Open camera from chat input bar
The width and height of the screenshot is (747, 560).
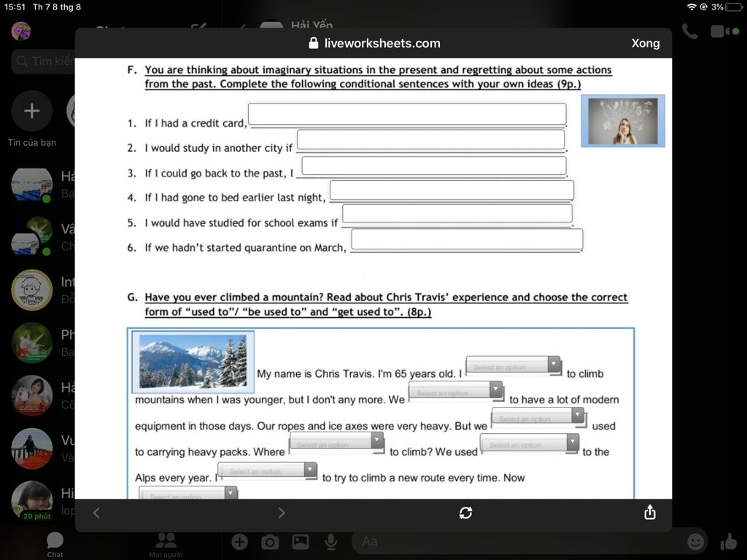pyautogui.click(x=270, y=542)
